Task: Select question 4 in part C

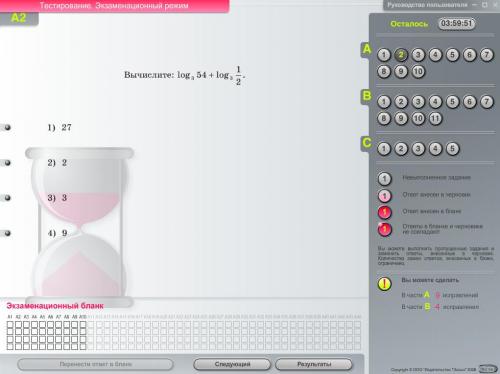Action: [435, 149]
